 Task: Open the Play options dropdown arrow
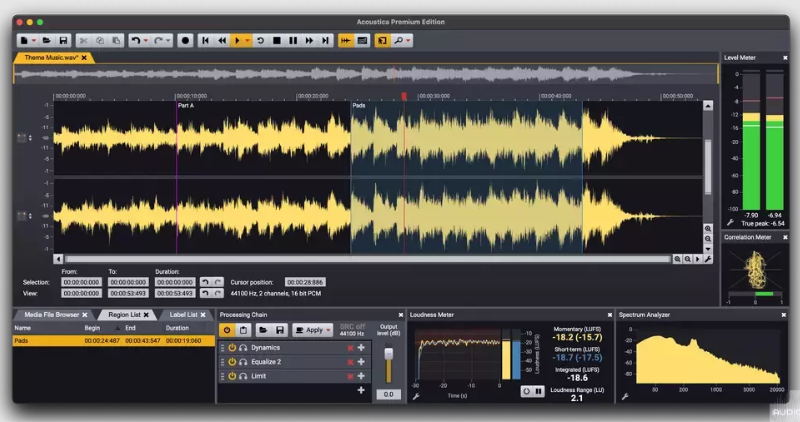247,41
